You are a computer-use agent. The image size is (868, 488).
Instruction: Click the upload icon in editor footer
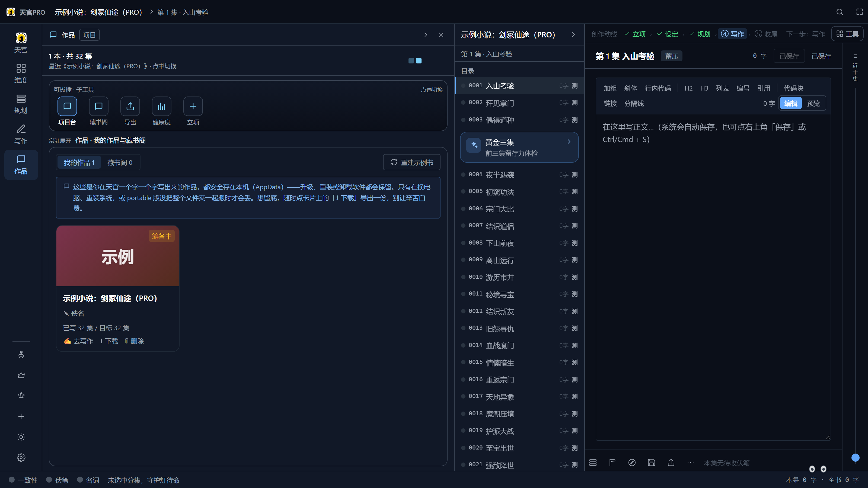671,463
